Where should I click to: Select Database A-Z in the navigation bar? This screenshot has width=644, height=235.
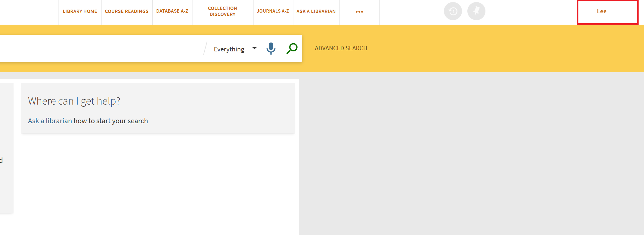[x=172, y=11]
